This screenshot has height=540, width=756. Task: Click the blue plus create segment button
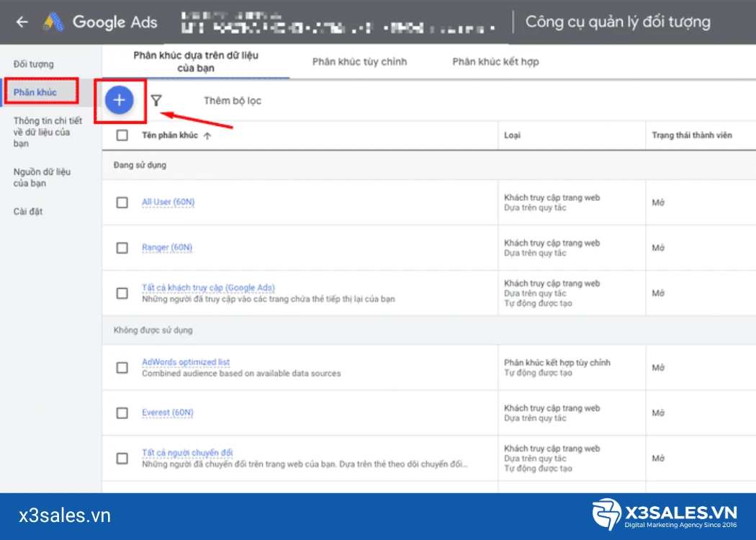coord(119,100)
